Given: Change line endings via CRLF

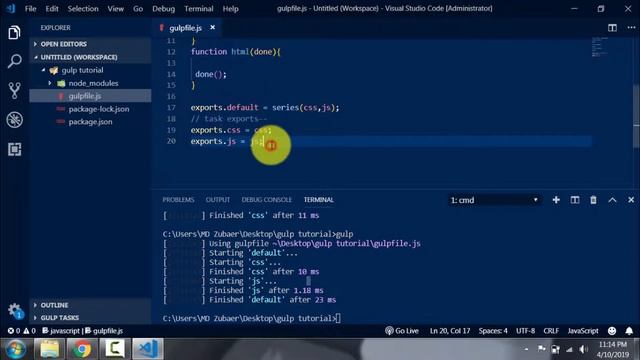Looking at the screenshot, I should point(551,331).
